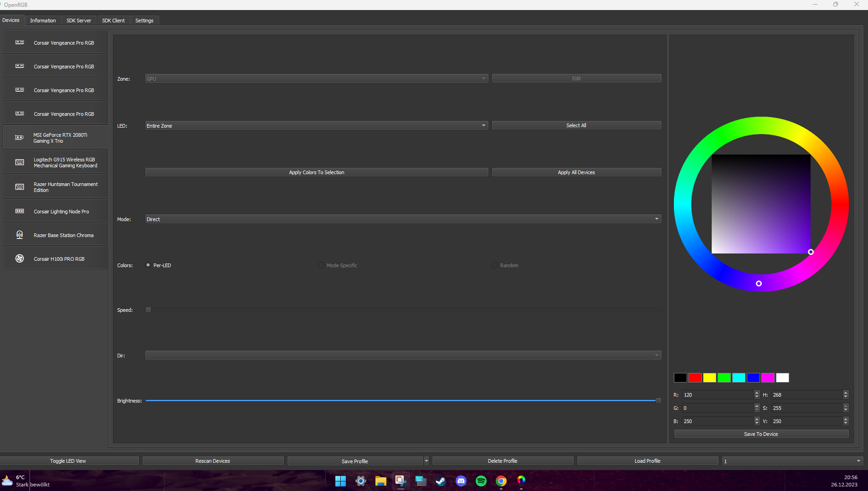Open the Zone dropdown showing GPU

click(317, 79)
